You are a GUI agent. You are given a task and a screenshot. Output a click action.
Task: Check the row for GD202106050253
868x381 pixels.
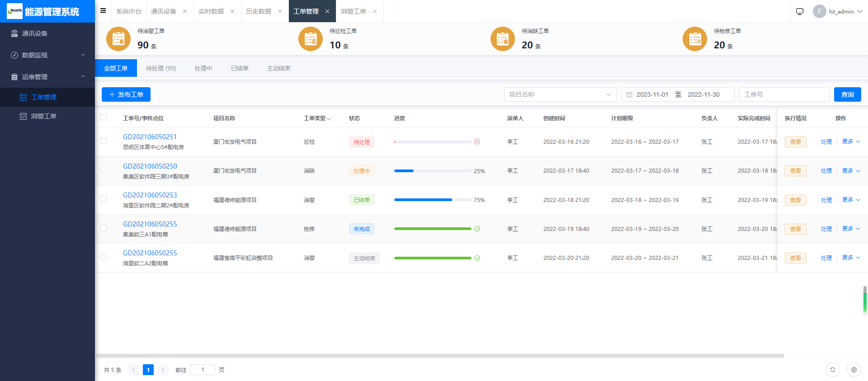(x=104, y=199)
